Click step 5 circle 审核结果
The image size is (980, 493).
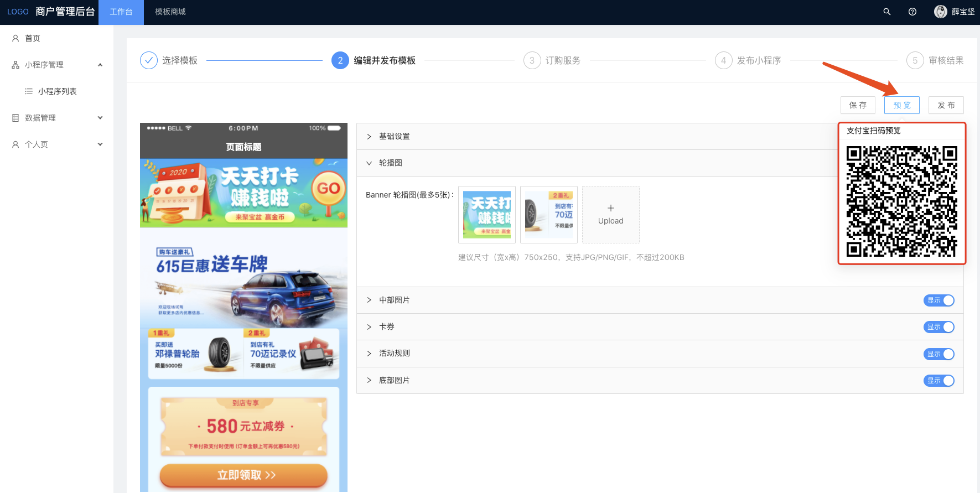(x=915, y=60)
